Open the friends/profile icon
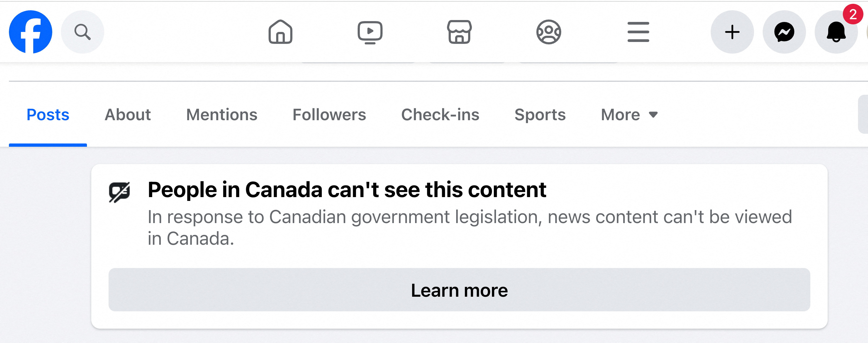The width and height of the screenshot is (868, 343). point(547,31)
